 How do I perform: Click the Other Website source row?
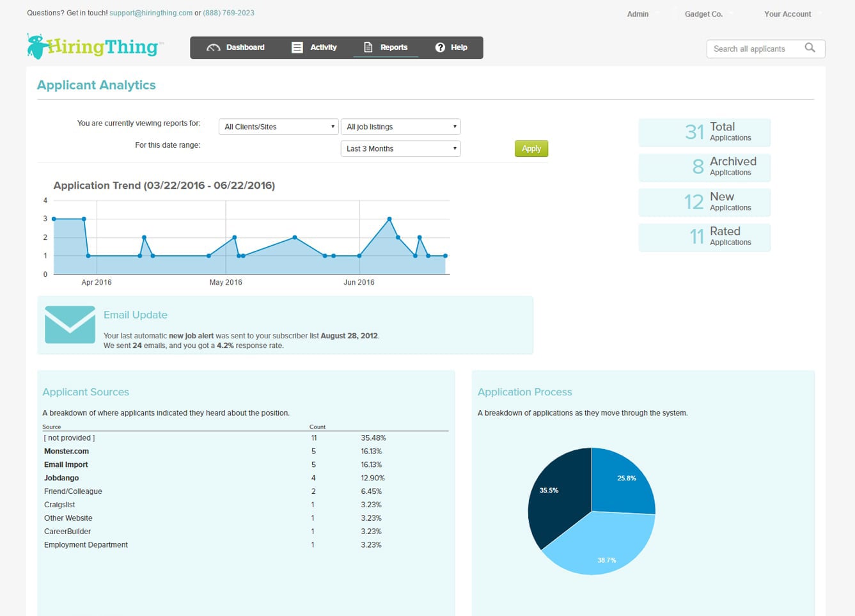click(x=246, y=518)
